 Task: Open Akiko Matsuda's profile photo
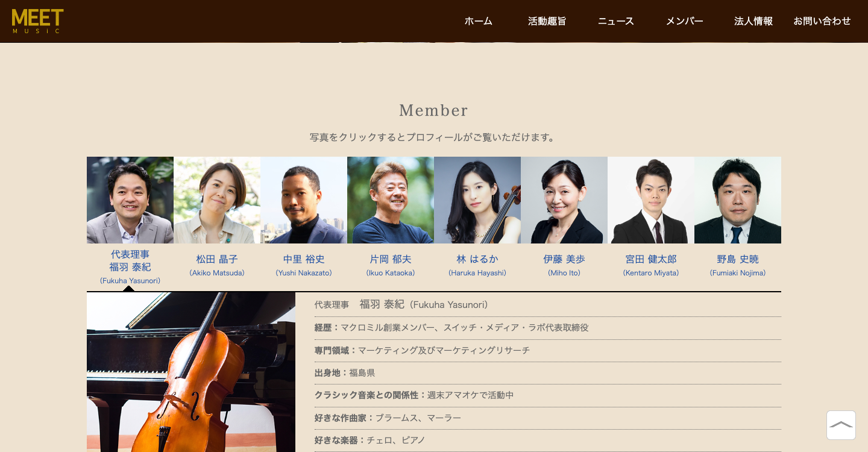point(217,200)
